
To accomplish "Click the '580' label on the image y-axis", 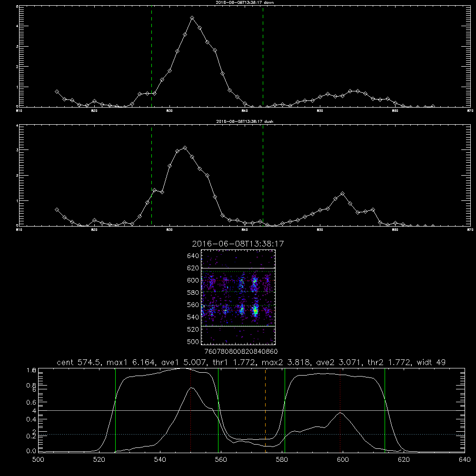I will click(x=193, y=293).
